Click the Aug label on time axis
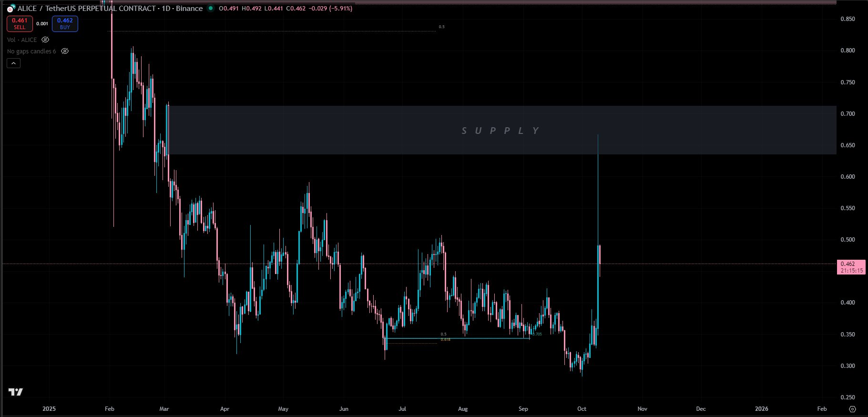 (463, 409)
